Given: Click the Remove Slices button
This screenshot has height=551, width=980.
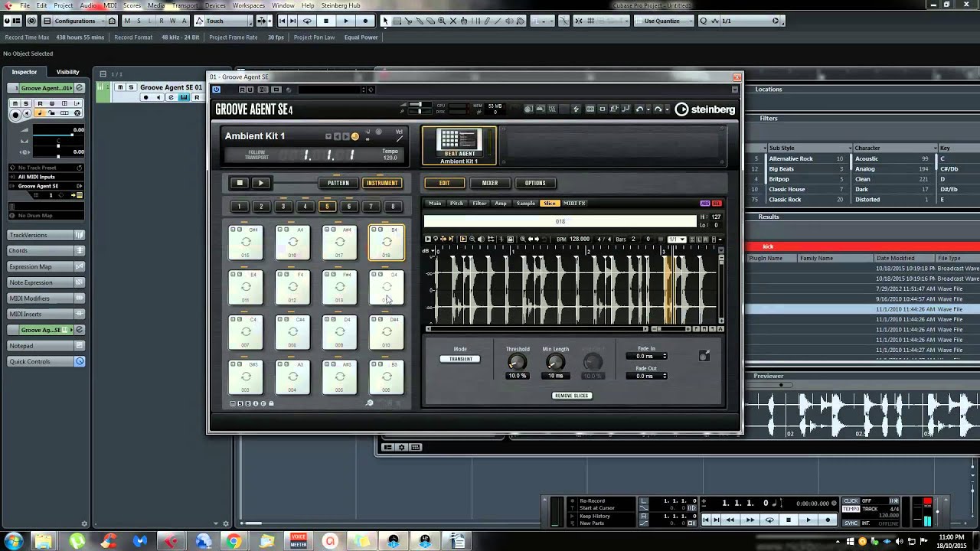Looking at the screenshot, I should click(571, 396).
